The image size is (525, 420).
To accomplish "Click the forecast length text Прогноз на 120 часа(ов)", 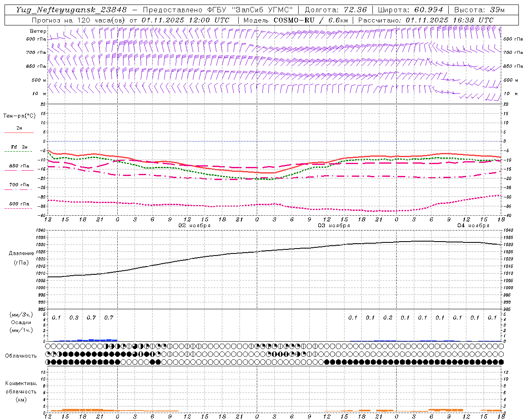I will (79, 20).
